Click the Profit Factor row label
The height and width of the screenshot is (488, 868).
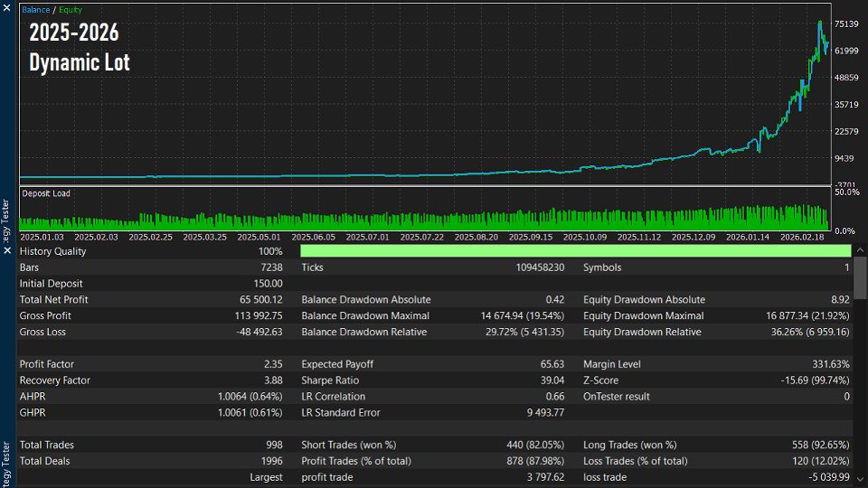pyautogui.click(x=47, y=365)
